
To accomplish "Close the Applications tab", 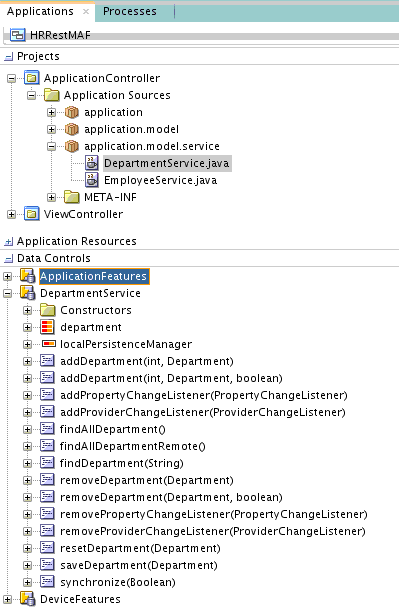I will (86, 12).
